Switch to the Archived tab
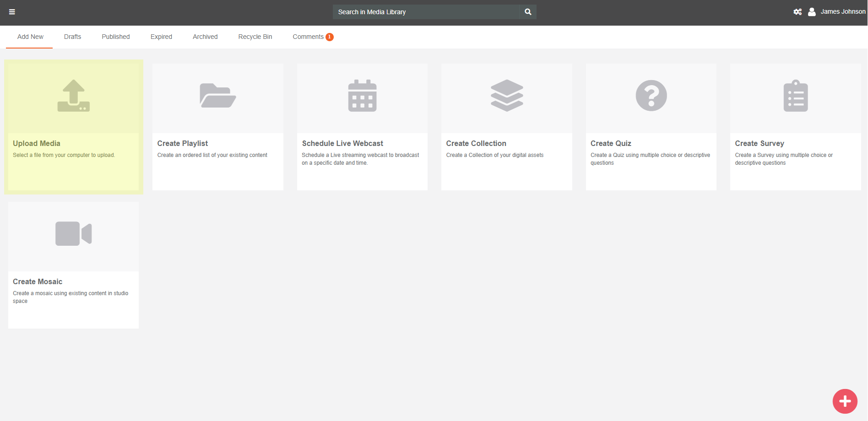This screenshot has width=868, height=421. [x=205, y=37]
